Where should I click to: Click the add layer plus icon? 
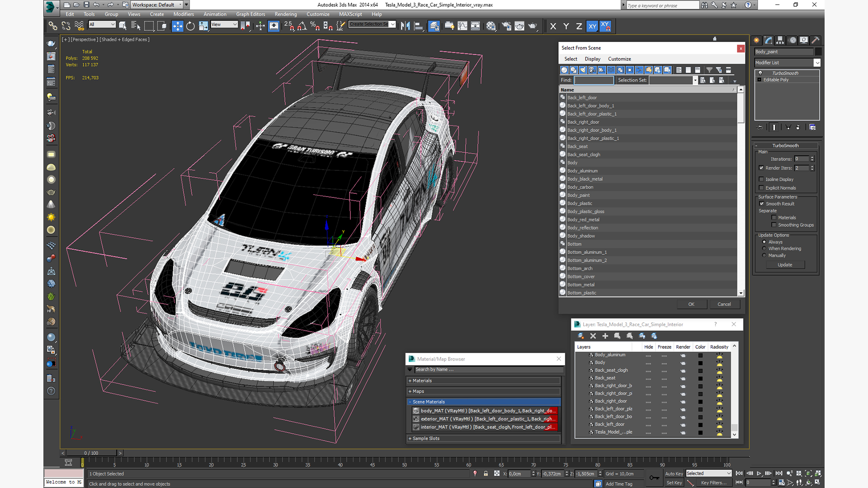coord(605,336)
